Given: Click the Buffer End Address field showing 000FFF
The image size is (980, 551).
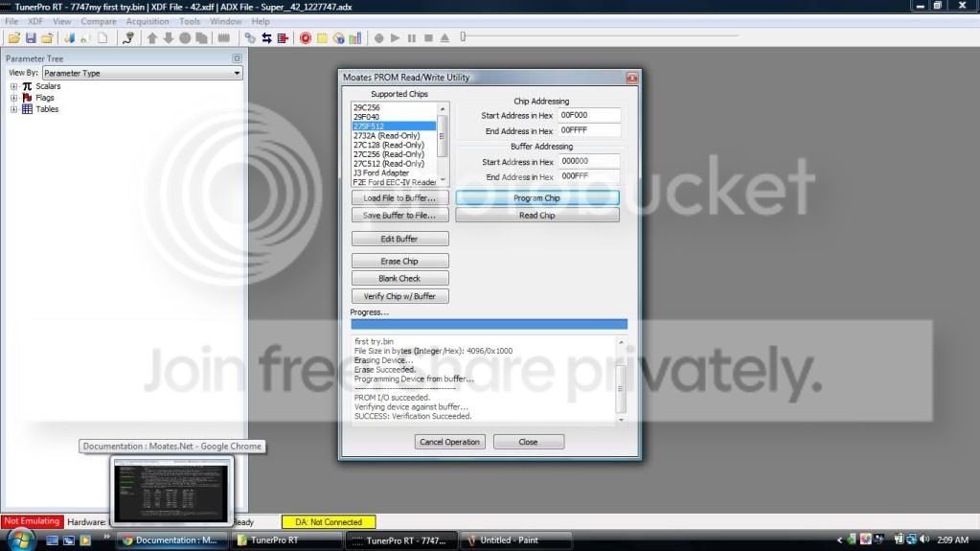Looking at the screenshot, I should point(589,176).
